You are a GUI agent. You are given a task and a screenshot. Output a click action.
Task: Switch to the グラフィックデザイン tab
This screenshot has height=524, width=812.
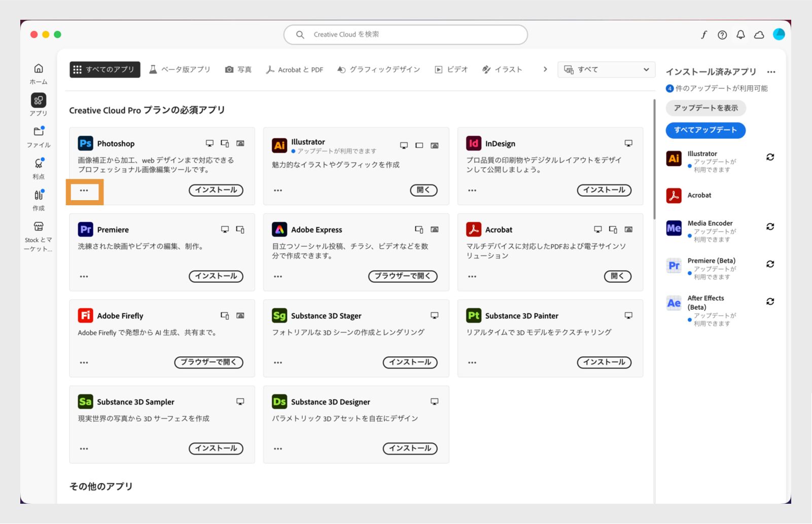(x=379, y=69)
